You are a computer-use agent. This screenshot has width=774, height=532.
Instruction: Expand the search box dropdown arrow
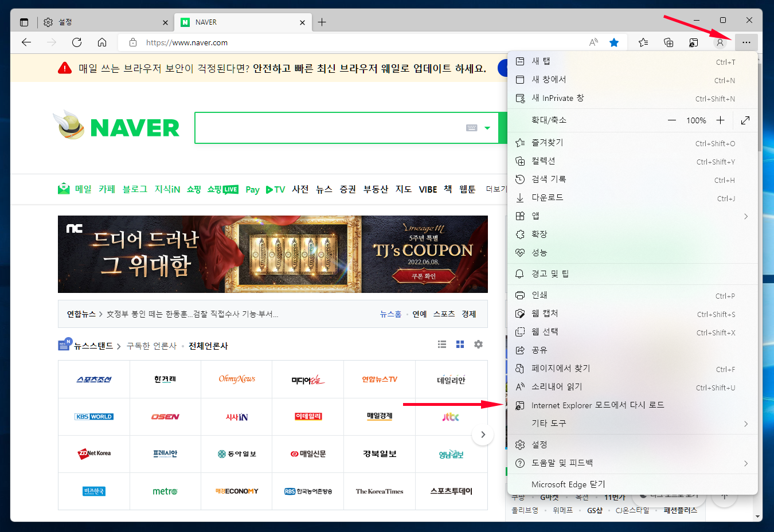[487, 128]
